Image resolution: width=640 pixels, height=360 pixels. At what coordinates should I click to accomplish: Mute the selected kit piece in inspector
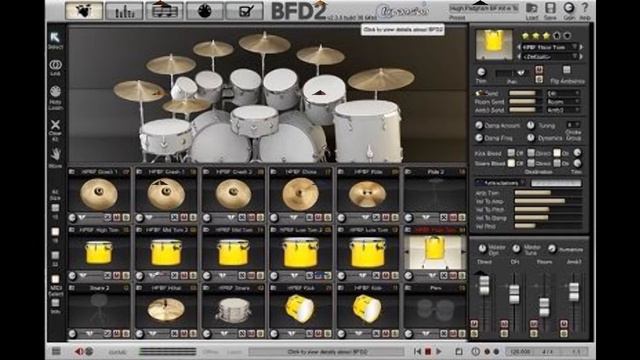pyautogui.click(x=539, y=70)
